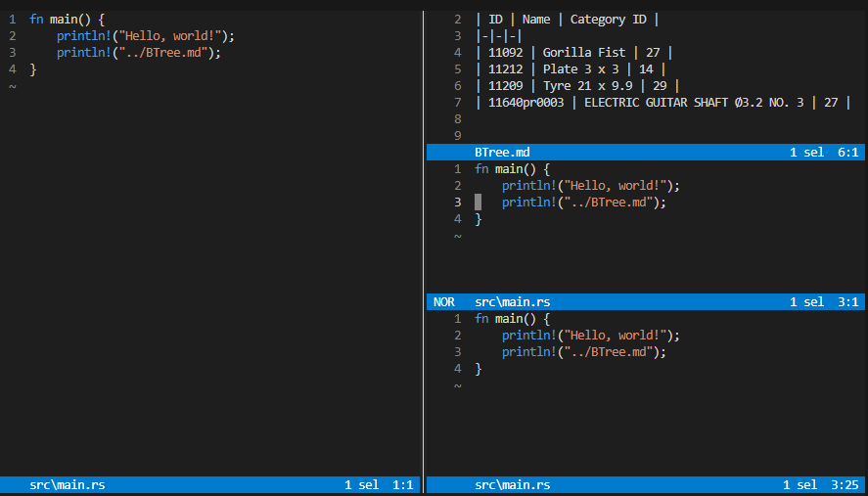Click '1 sel' next to the 1:1 position
This screenshot has width=868, height=496.
tap(361, 485)
